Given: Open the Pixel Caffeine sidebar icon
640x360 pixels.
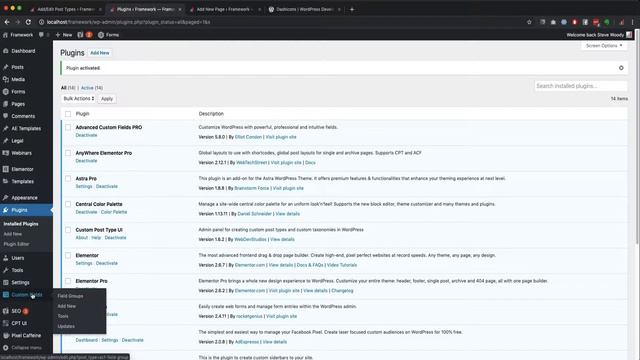Looking at the screenshot, I should [x=6, y=336].
